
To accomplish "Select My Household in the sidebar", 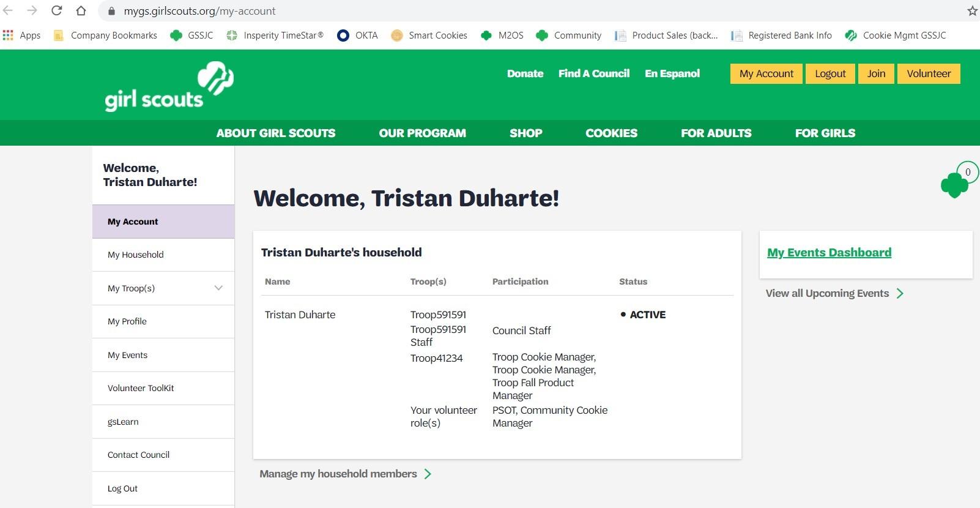I will [163, 255].
